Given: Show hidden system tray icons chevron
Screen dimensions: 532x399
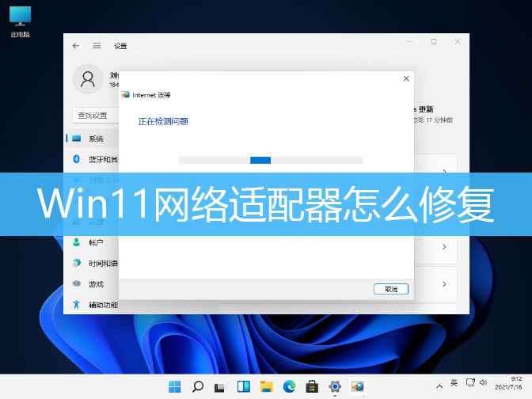Looking at the screenshot, I should tap(439, 383).
